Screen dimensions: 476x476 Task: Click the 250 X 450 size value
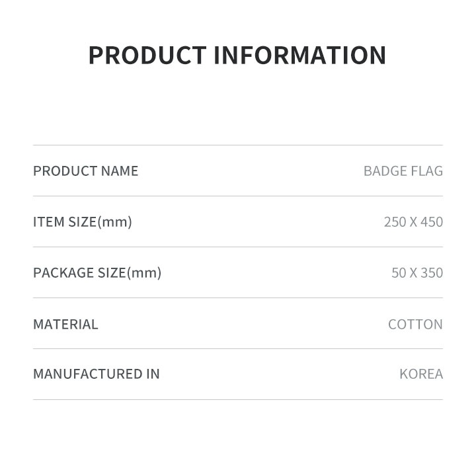tap(413, 222)
